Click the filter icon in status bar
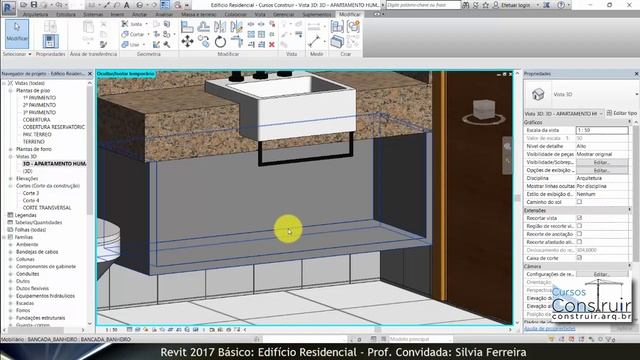The width and height of the screenshot is (640, 360). click(609, 339)
